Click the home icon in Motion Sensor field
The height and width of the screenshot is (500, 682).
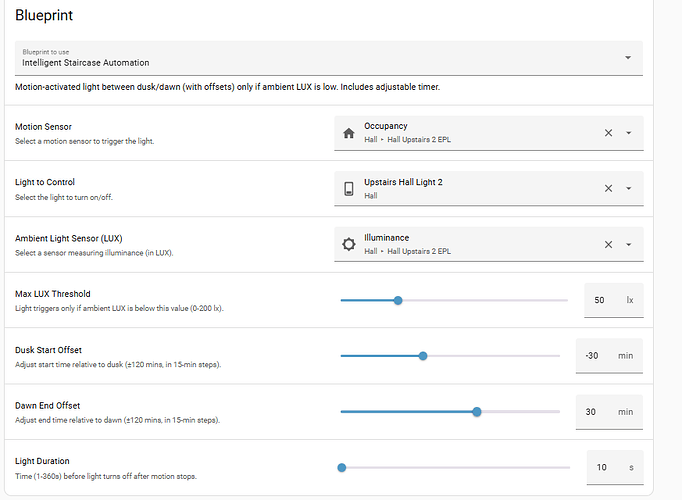pyautogui.click(x=349, y=133)
